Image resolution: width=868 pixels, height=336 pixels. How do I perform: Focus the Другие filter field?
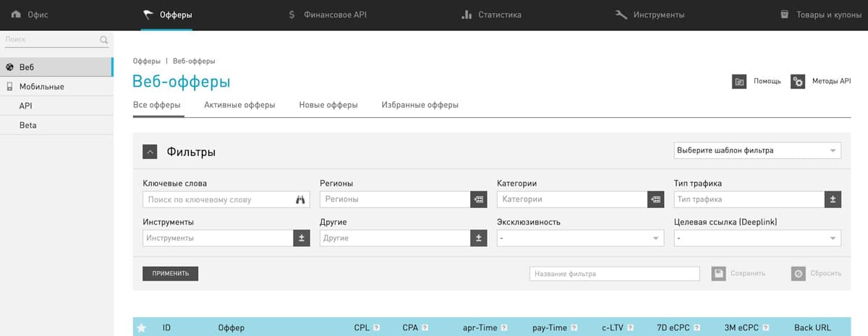tap(395, 238)
